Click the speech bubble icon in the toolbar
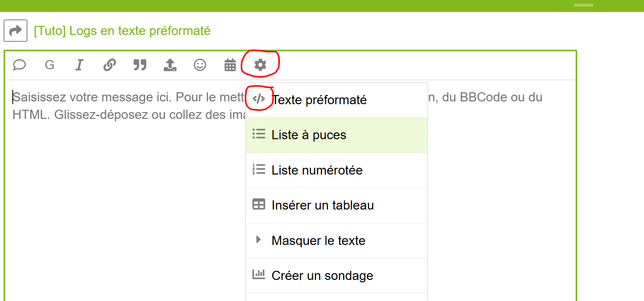 (19, 65)
